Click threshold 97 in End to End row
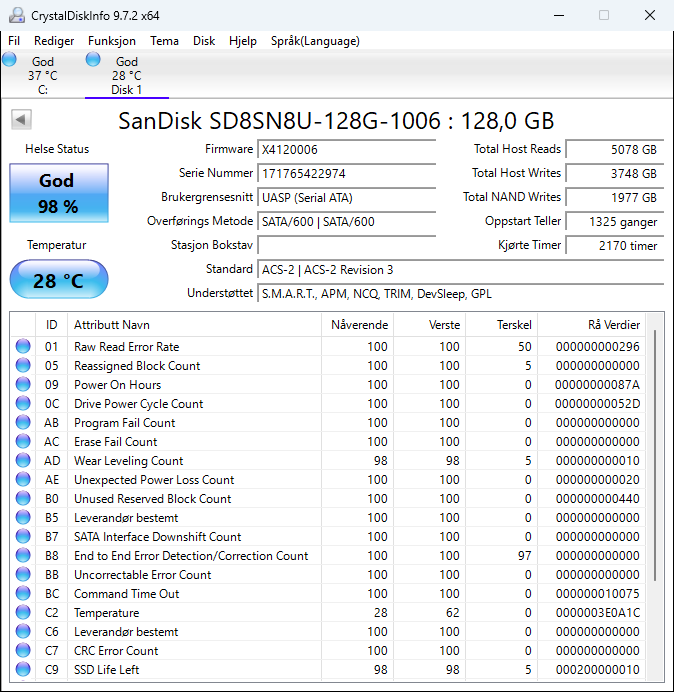674x692 pixels. 524,556
